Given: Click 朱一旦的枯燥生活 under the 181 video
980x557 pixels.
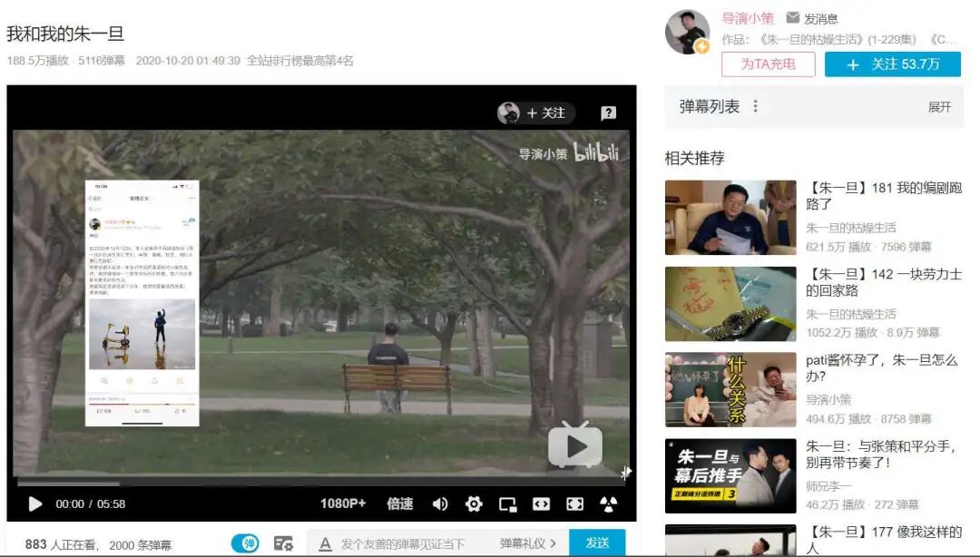Looking at the screenshot, I should point(850,228).
